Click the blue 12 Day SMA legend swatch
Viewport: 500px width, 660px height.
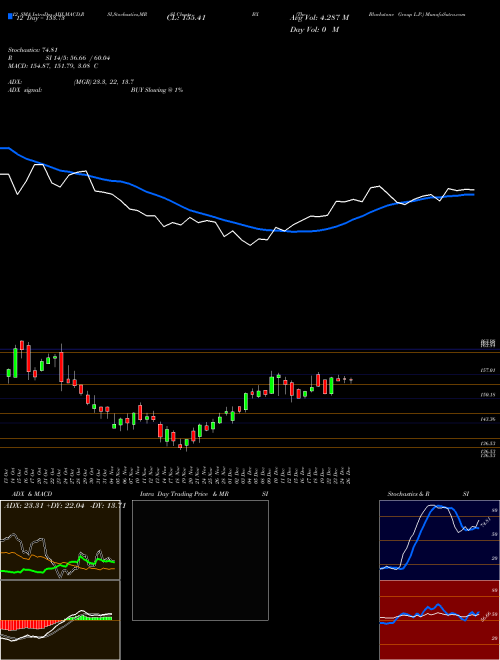pyautogui.click(x=11, y=17)
